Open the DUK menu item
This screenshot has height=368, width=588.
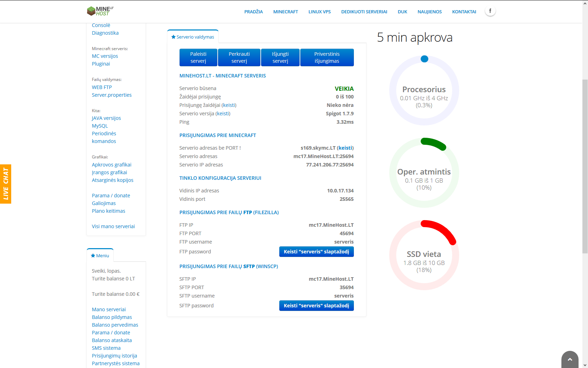402,12
